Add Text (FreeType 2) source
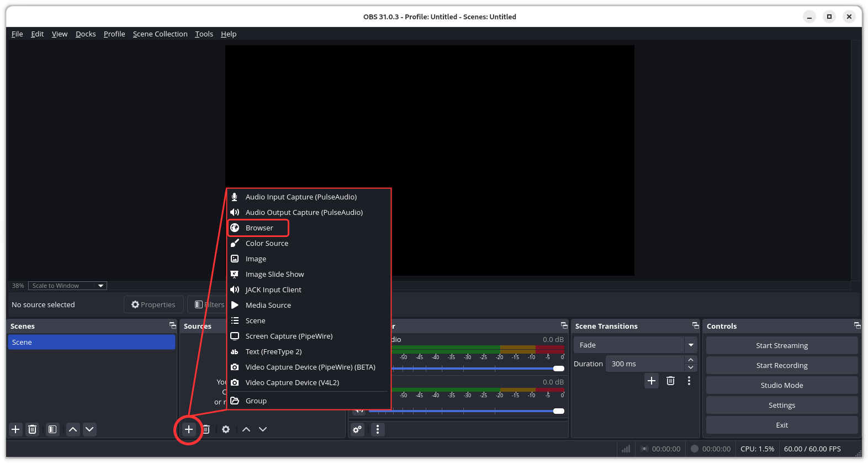Screen dimensions: 868x463 coord(309,351)
